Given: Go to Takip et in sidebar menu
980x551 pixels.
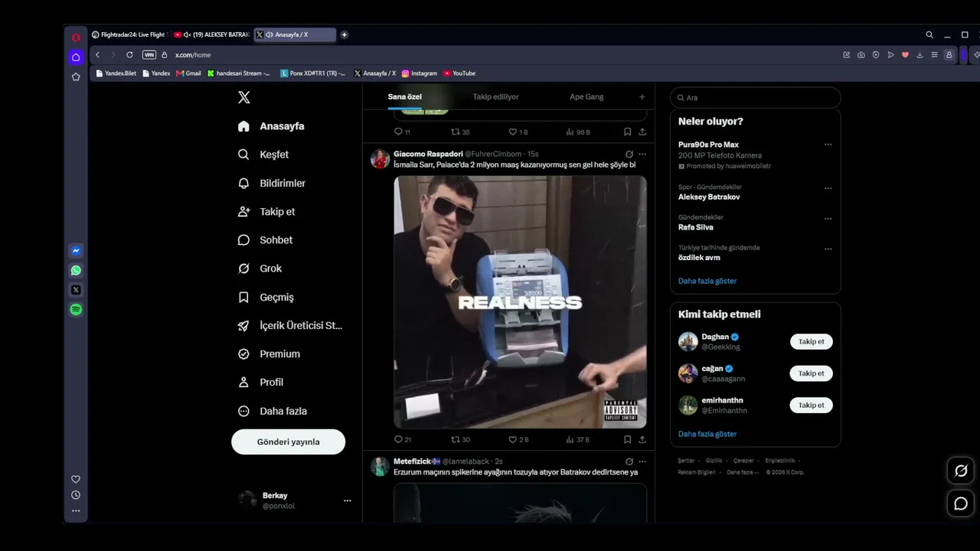Looking at the screenshot, I should 266,212.
